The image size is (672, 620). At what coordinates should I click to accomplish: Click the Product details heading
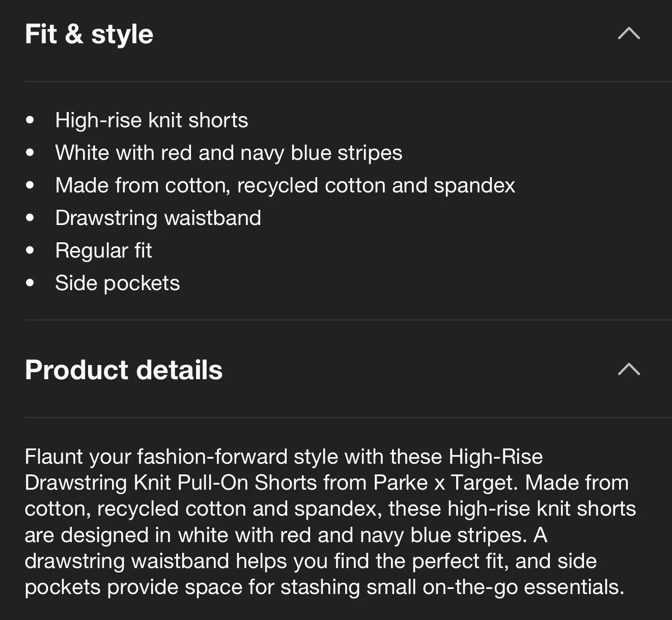(124, 370)
